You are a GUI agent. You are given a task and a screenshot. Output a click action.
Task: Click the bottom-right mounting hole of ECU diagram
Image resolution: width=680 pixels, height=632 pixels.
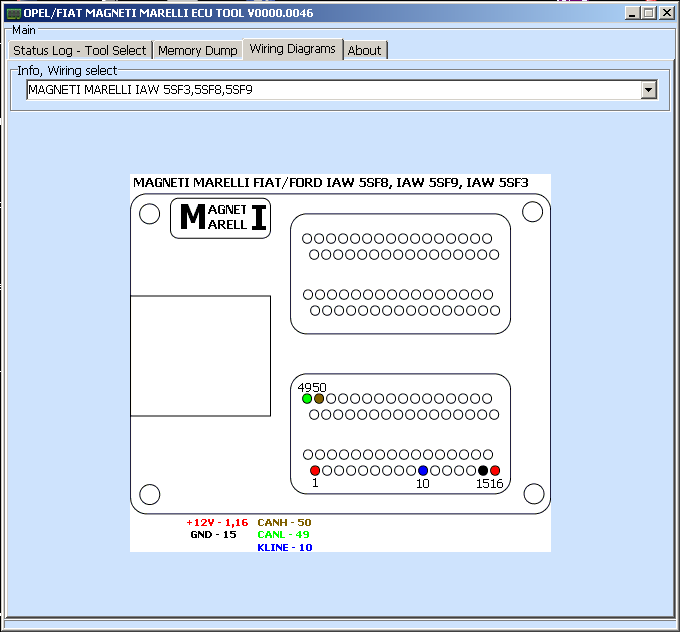(x=534, y=494)
